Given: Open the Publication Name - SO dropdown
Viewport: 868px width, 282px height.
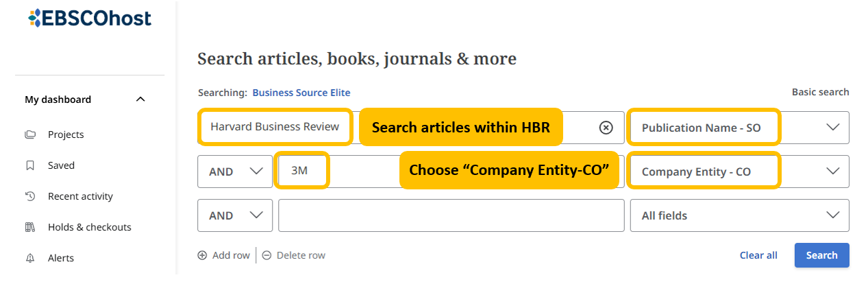Looking at the screenshot, I should coord(739,128).
